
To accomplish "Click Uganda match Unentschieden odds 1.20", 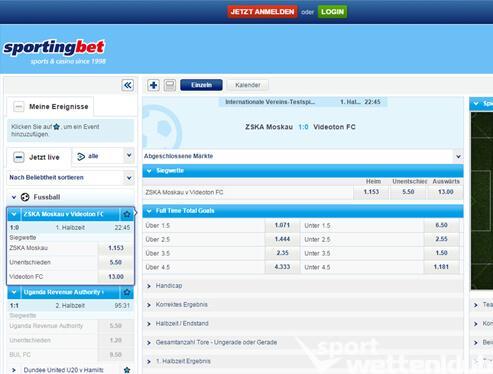I will click(x=116, y=340).
